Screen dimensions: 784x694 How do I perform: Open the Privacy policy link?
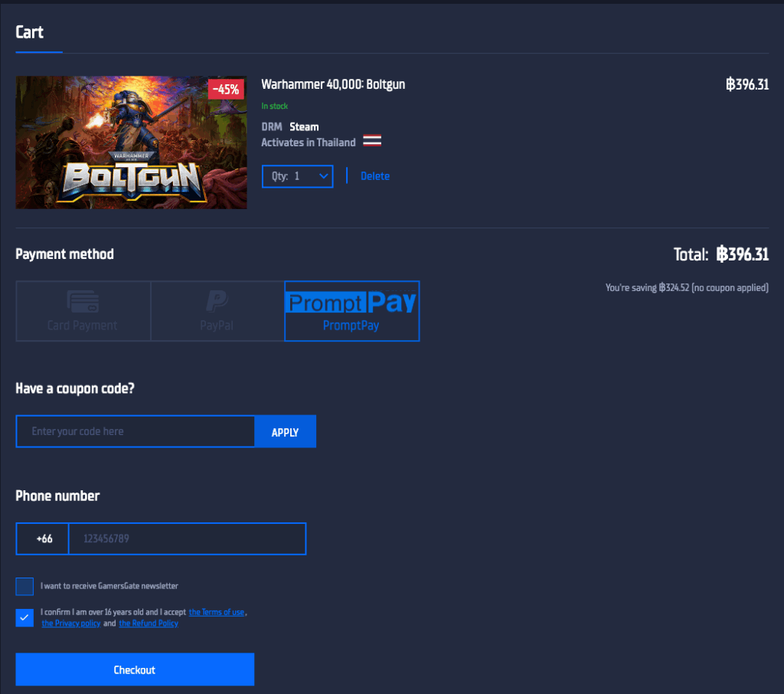[x=71, y=624]
